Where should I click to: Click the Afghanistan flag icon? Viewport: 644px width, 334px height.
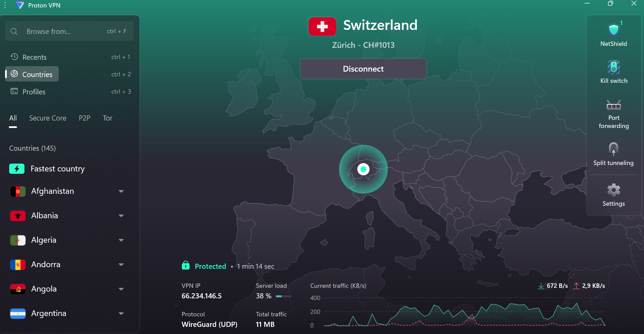tap(18, 191)
